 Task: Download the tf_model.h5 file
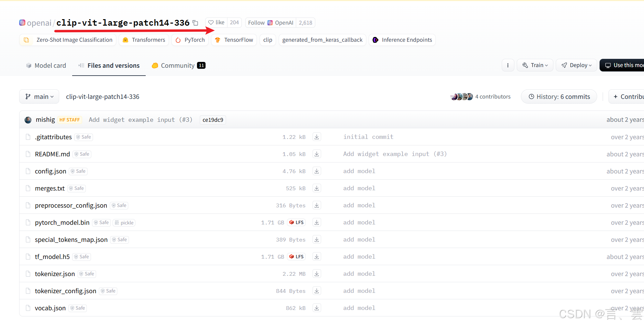point(317,257)
